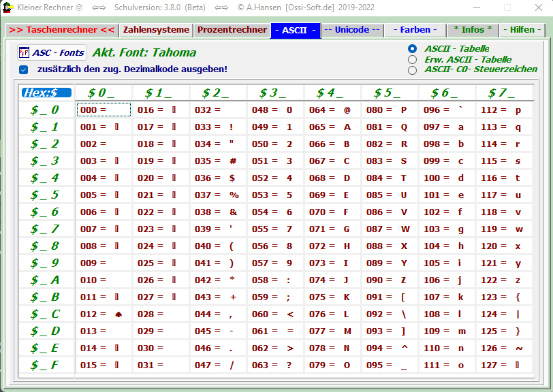Choose ASCII- C0- Steuerzeichen radio option

pyautogui.click(x=412, y=69)
